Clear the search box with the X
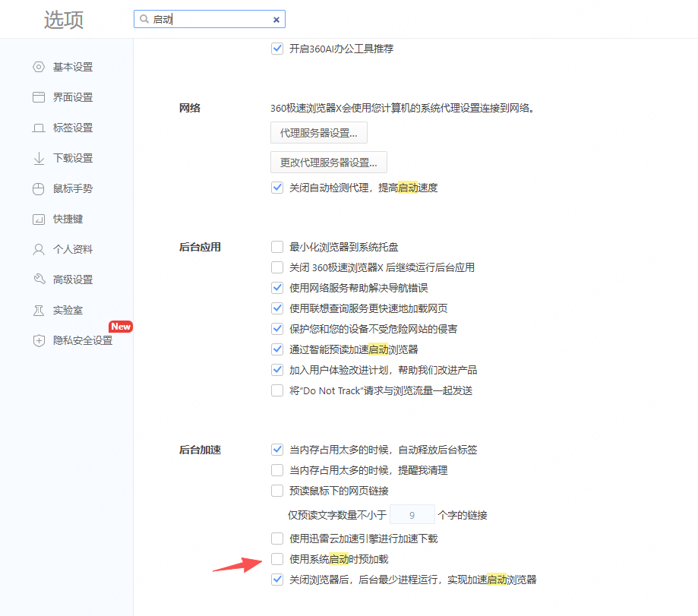The image size is (698, 616). click(276, 20)
